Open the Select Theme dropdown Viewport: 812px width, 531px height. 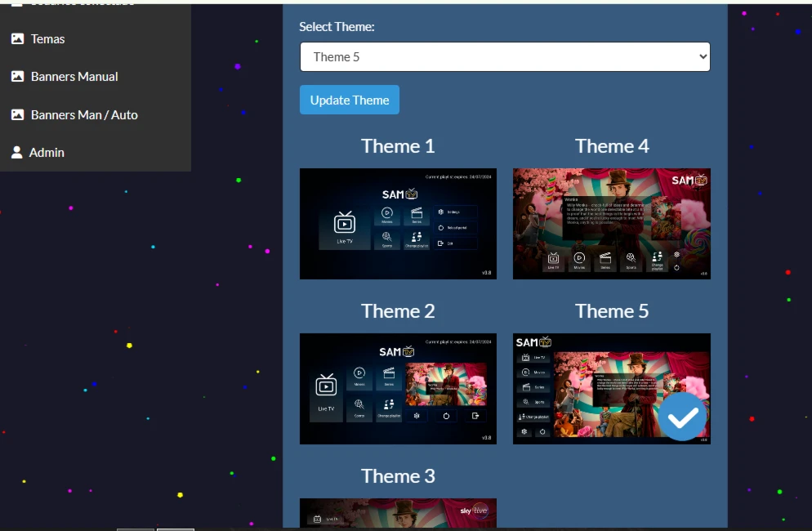click(505, 57)
